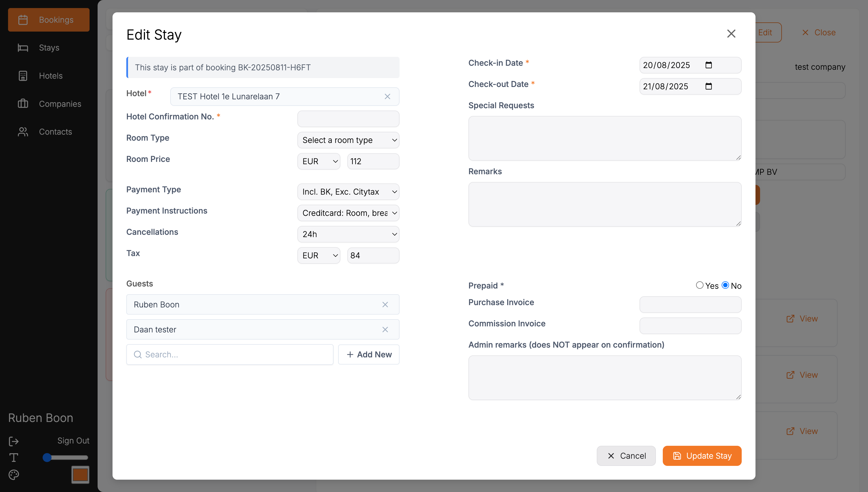Click the font size T icon in sidebar
Screen dimensions: 868x492
(x=13, y=458)
